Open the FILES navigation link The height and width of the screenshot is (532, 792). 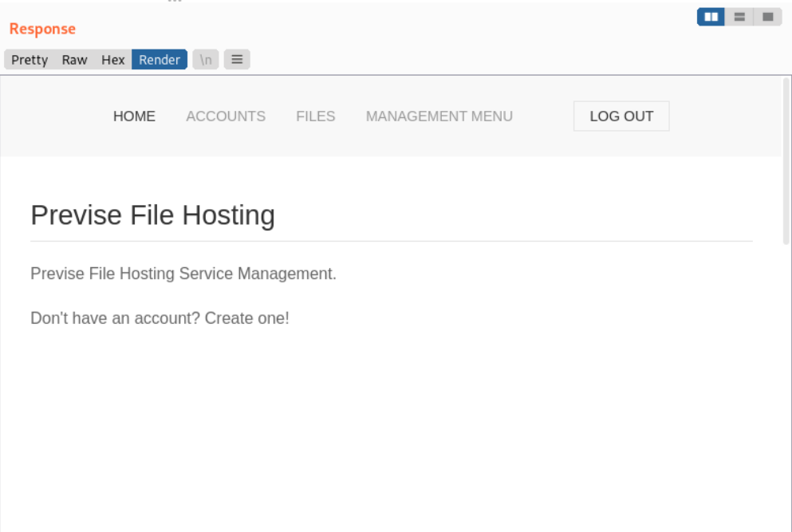(x=316, y=116)
